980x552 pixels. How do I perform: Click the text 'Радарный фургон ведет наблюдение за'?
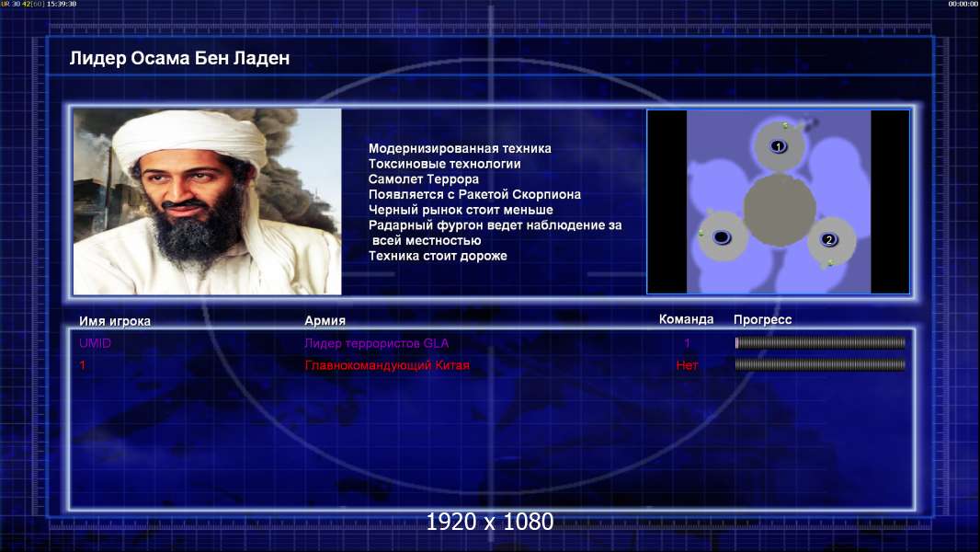495,225
